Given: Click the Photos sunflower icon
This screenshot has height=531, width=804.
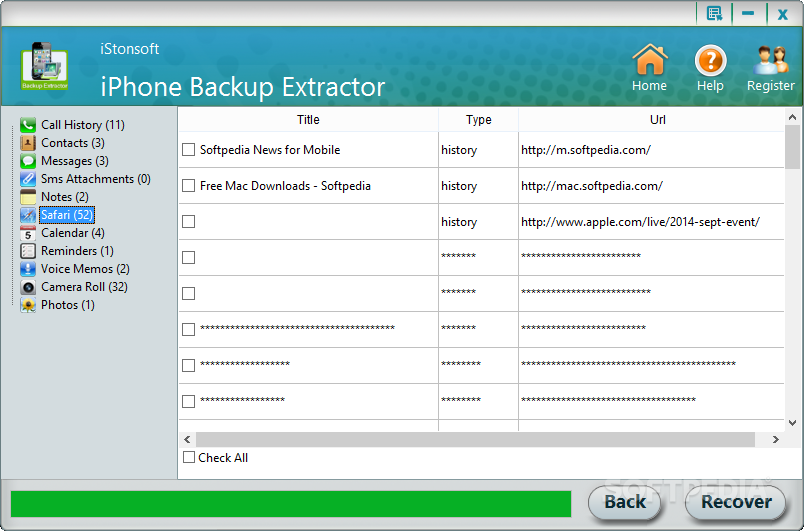Looking at the screenshot, I should 28,305.
